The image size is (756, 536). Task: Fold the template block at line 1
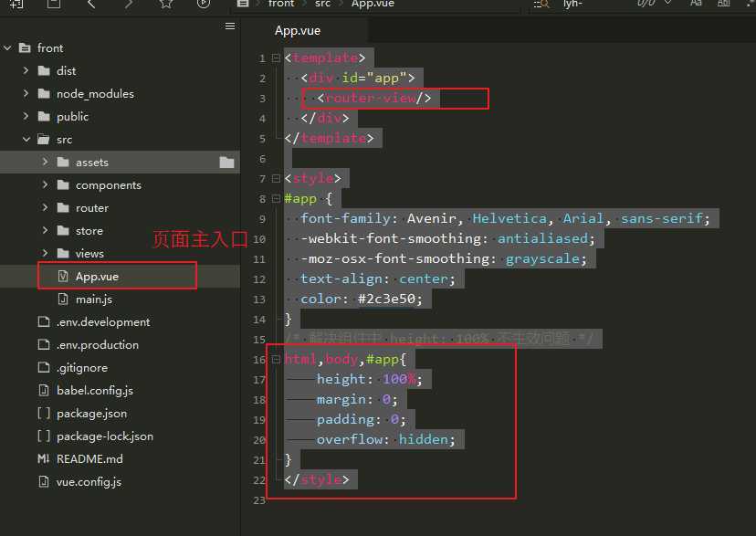tap(276, 58)
